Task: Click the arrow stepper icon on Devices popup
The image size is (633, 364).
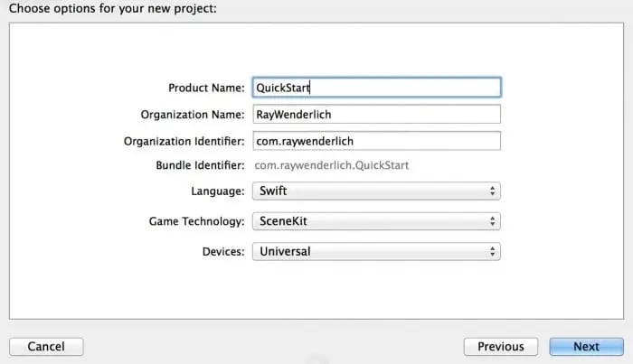Action: pyautogui.click(x=492, y=251)
